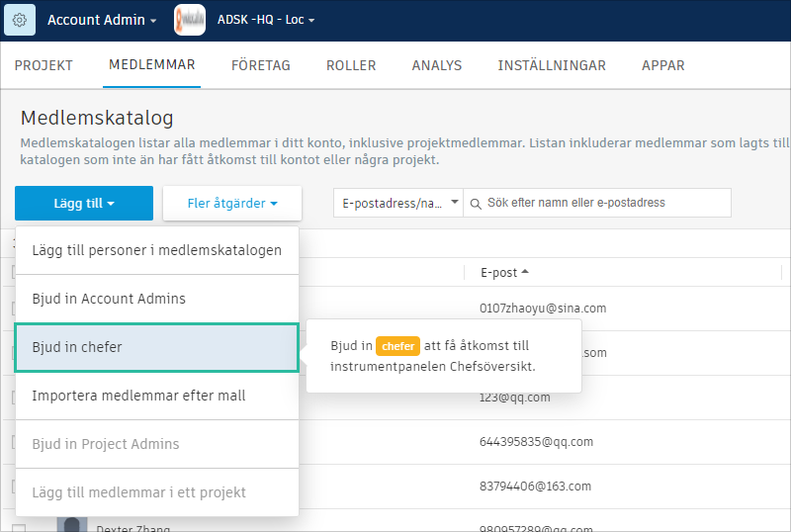Click email 644395835@qq.com
This screenshot has width=791, height=532.
(536, 442)
